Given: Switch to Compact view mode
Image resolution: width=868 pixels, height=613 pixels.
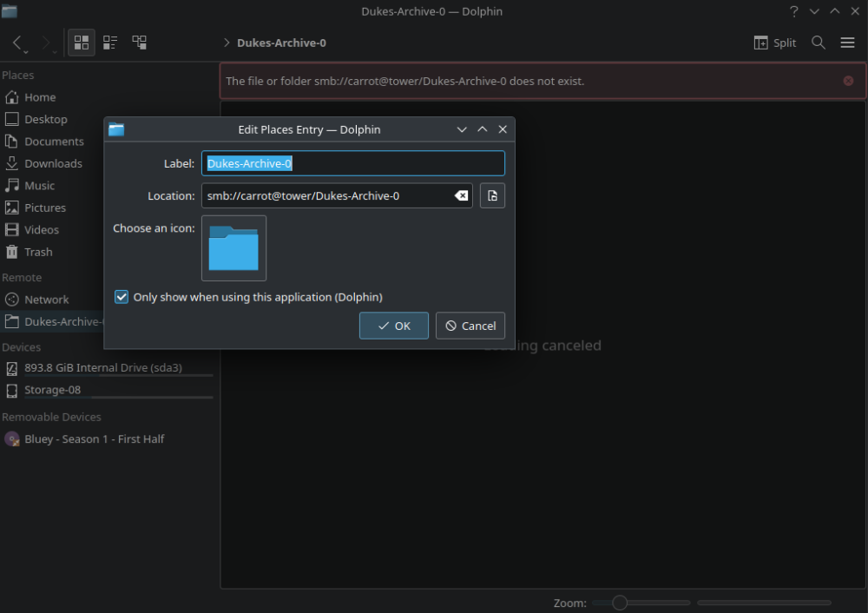Looking at the screenshot, I should [110, 43].
